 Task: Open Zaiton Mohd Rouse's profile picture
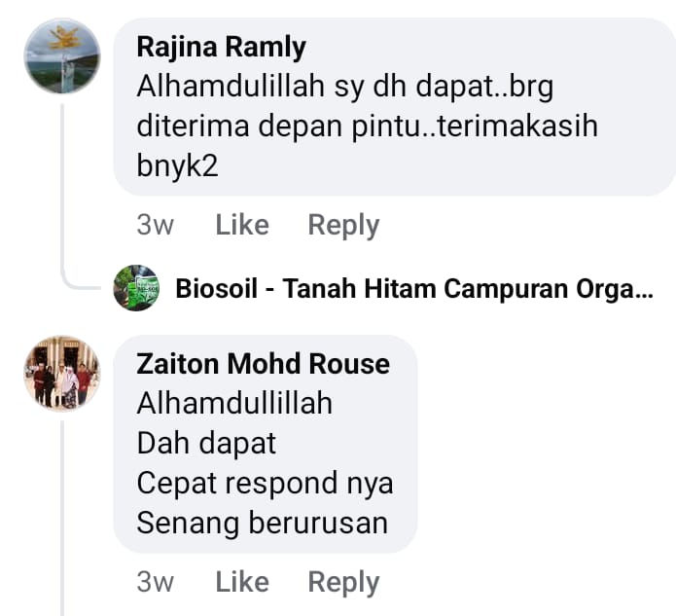61,374
